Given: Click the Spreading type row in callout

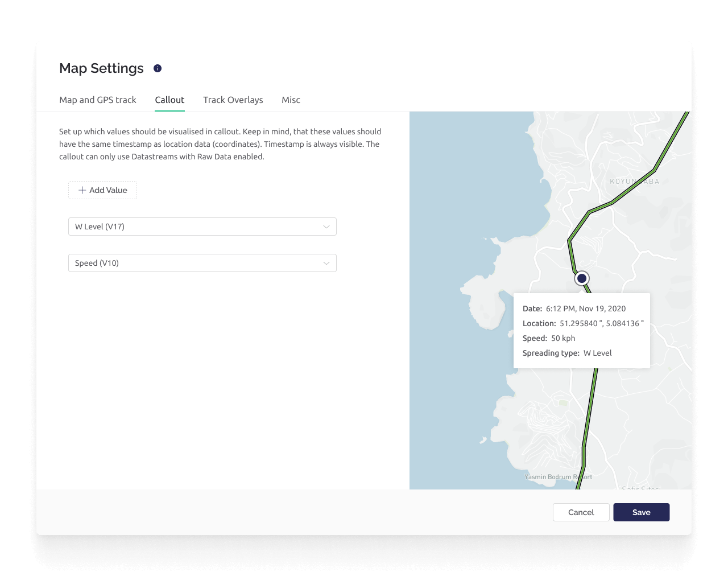Looking at the screenshot, I should [x=567, y=353].
